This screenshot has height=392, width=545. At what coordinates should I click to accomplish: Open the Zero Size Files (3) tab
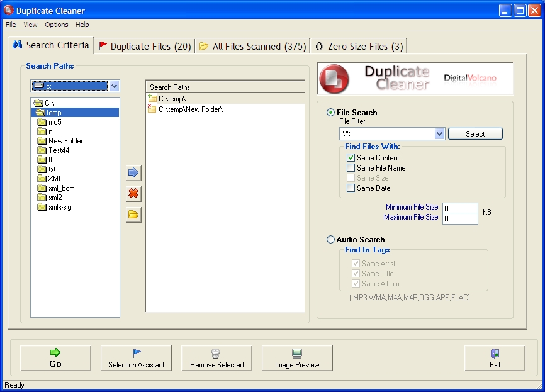[x=359, y=46]
